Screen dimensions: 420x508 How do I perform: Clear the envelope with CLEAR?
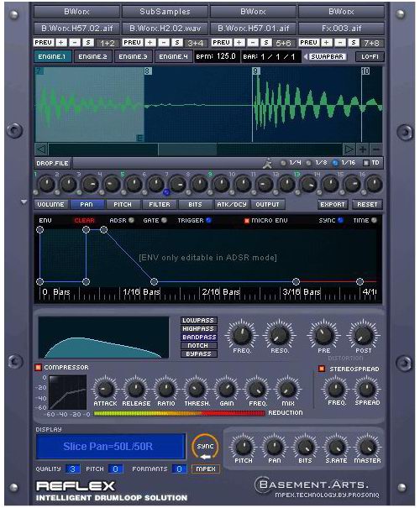pyautogui.click(x=84, y=221)
